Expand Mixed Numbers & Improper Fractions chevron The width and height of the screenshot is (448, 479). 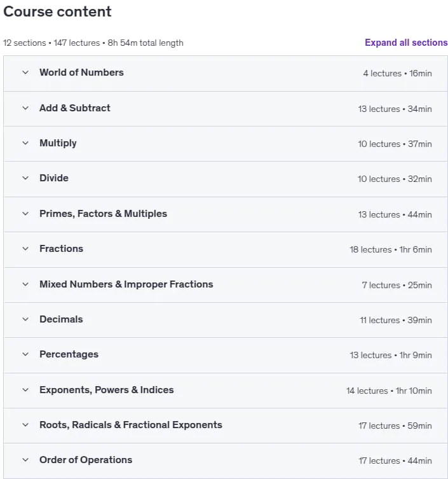(x=25, y=284)
